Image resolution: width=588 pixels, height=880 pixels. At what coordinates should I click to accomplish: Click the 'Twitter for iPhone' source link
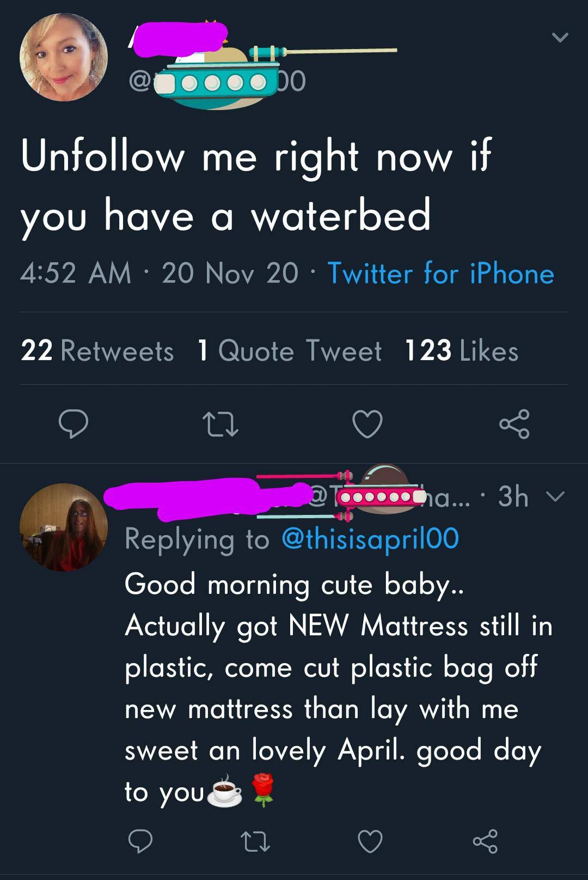pos(440,273)
